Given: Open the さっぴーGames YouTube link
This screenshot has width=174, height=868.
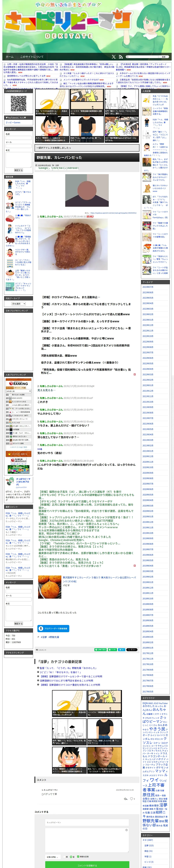Looking at the screenshot, I should point(13,123).
